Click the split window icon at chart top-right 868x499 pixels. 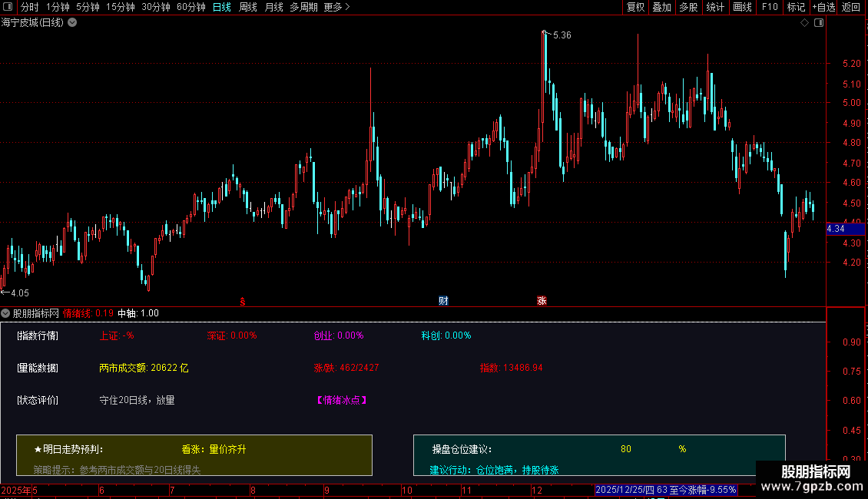819,23
